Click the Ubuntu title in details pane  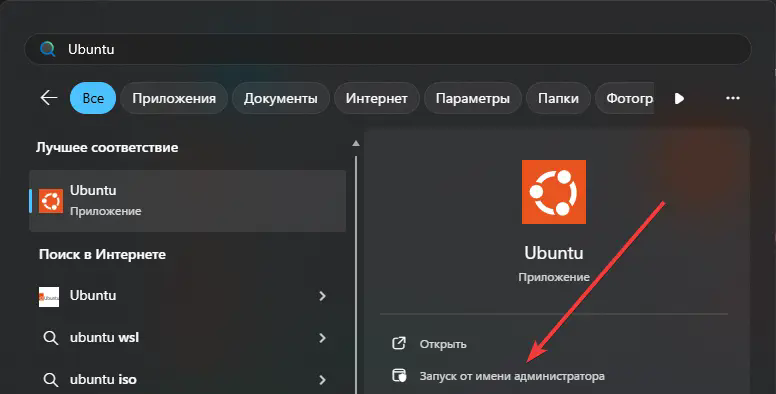click(x=554, y=253)
